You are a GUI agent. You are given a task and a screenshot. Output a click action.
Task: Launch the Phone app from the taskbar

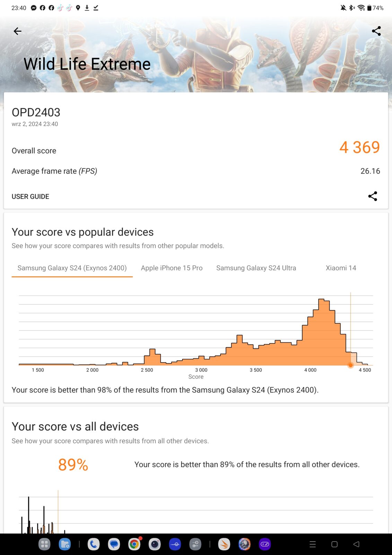coord(94,544)
